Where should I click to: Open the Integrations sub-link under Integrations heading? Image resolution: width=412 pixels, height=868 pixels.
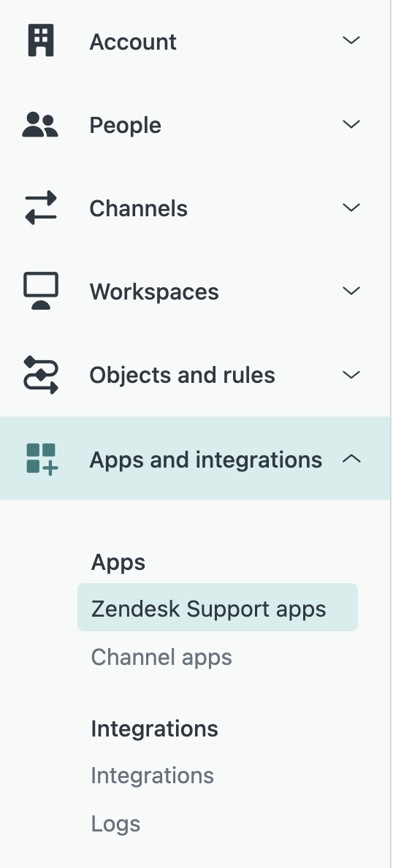pos(152,775)
